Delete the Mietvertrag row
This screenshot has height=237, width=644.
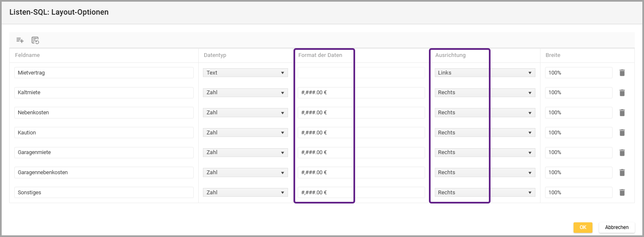pyautogui.click(x=622, y=73)
